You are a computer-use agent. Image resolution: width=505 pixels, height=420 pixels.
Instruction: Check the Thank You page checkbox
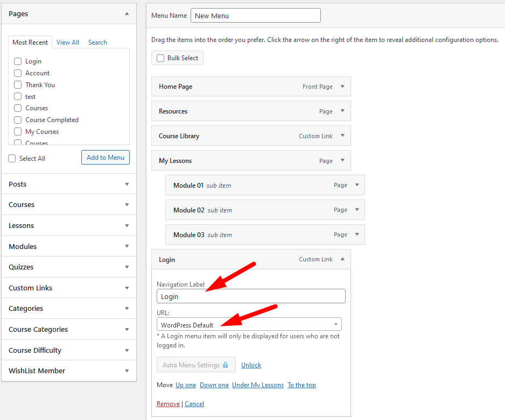18,84
